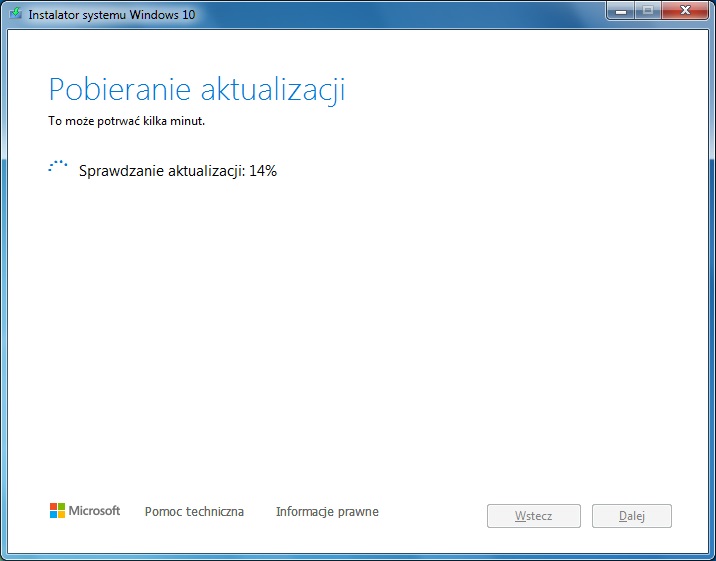Click the 'Sprawdzanie aktualizacji' status label
This screenshot has height=561, width=716.
(162, 171)
